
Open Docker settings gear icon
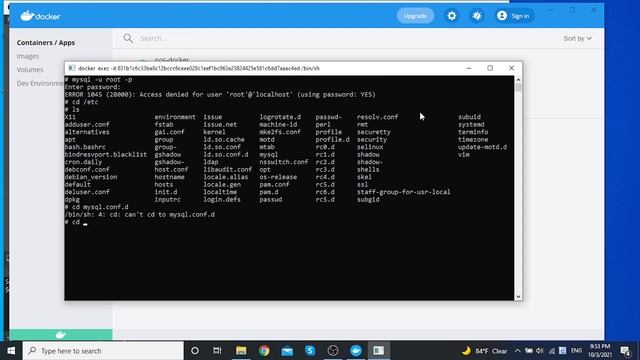coord(451,16)
